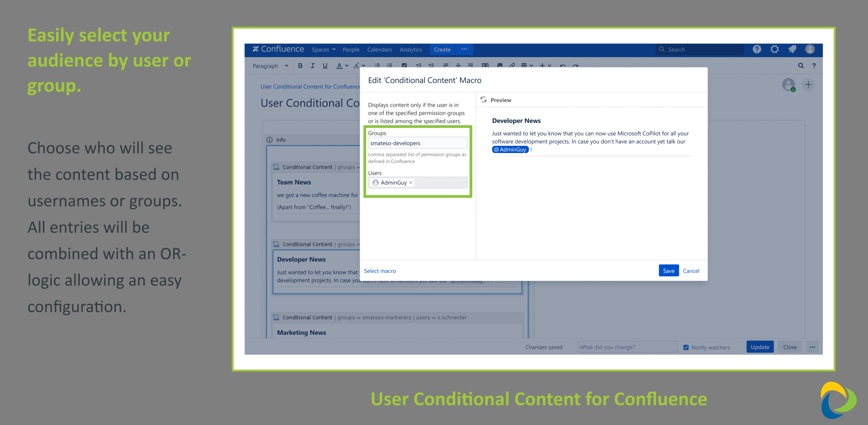Click the header Search box
Viewport: 868px width, 425px height.
pyautogui.click(x=700, y=50)
